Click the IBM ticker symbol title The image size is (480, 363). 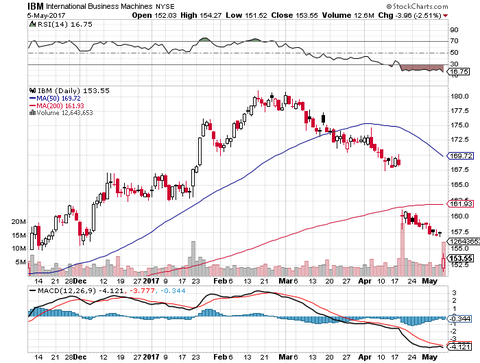point(35,6)
